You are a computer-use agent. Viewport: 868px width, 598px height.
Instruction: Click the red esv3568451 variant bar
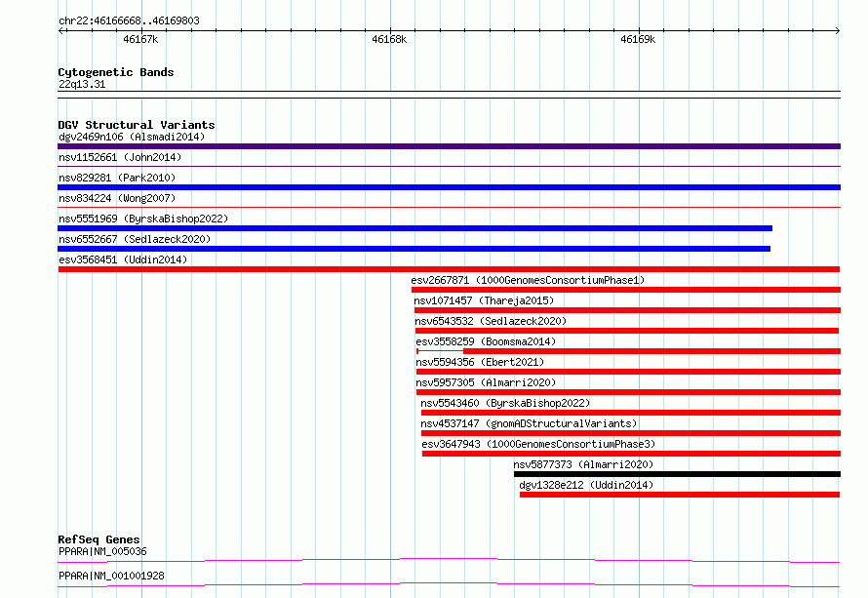(x=449, y=269)
